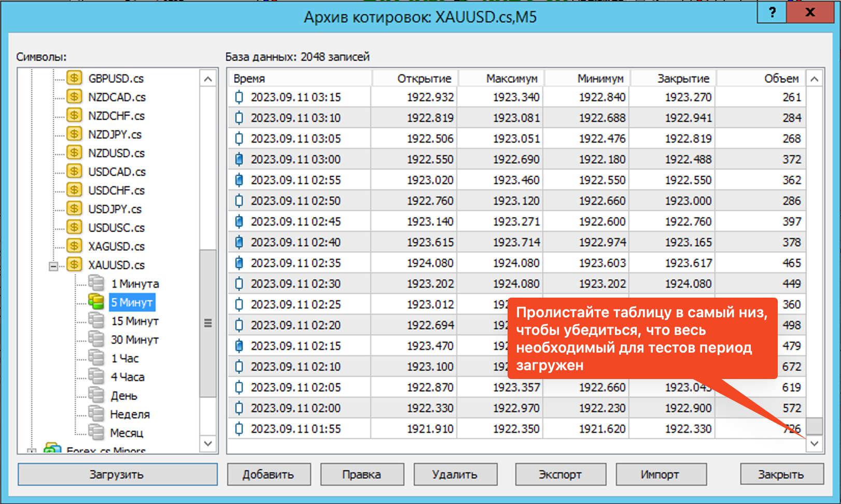
Task: Collapse the XAUUSD.cs tree node
Action: click(53, 266)
